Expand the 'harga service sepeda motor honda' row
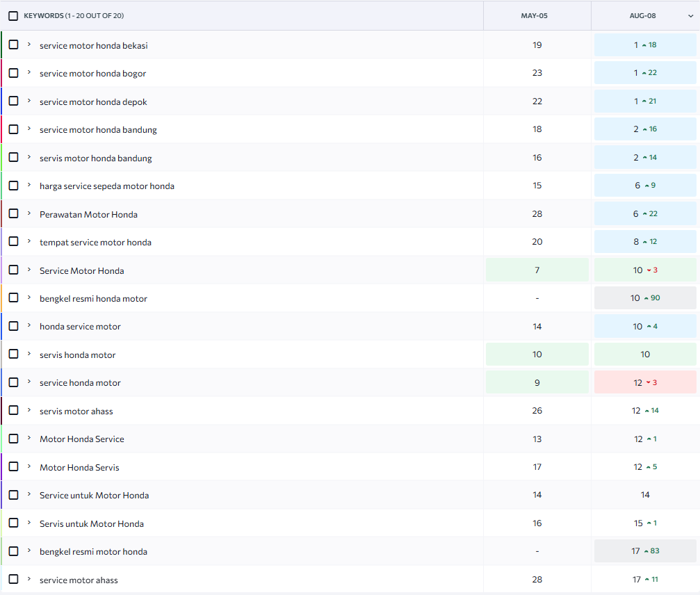700x595 pixels. tap(29, 185)
